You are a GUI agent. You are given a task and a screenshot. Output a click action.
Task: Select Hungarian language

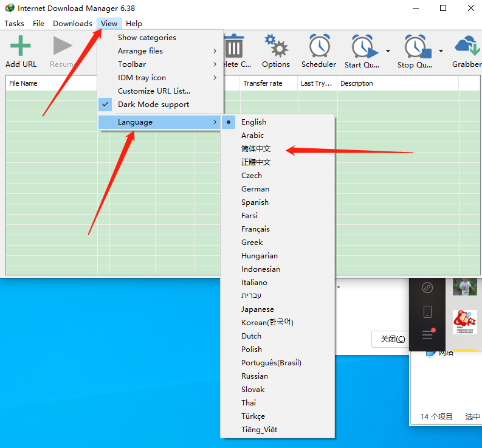[x=278, y=256]
